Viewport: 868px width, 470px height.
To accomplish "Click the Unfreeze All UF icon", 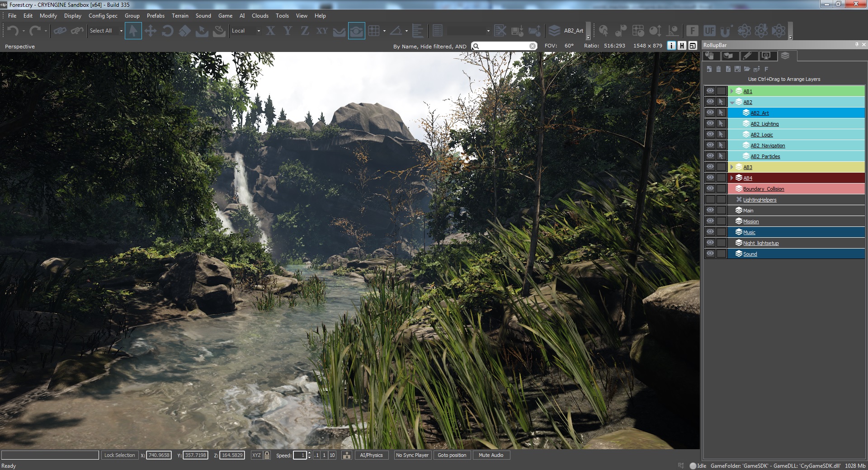I will click(709, 31).
